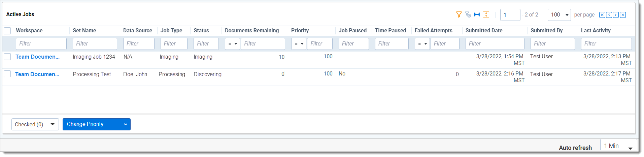The image size is (644, 157).
Task: Click the reset column widths icon
Action: 477,14
